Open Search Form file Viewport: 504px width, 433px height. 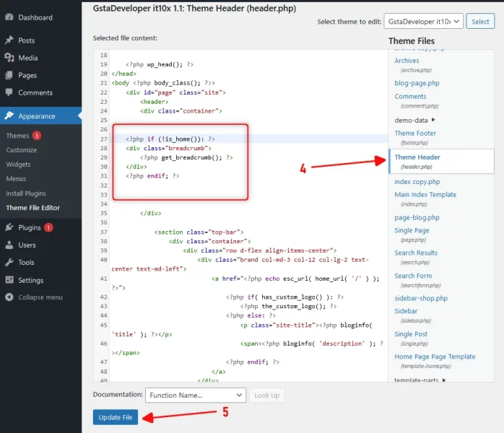pos(413,276)
